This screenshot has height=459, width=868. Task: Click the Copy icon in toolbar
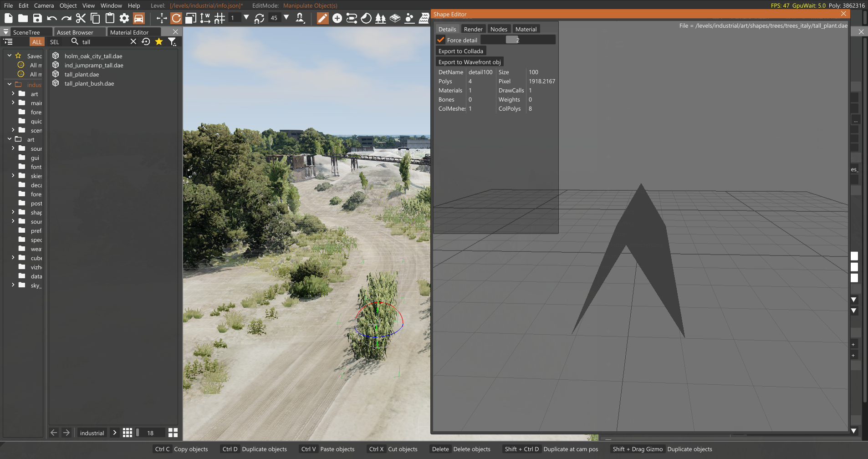[95, 18]
